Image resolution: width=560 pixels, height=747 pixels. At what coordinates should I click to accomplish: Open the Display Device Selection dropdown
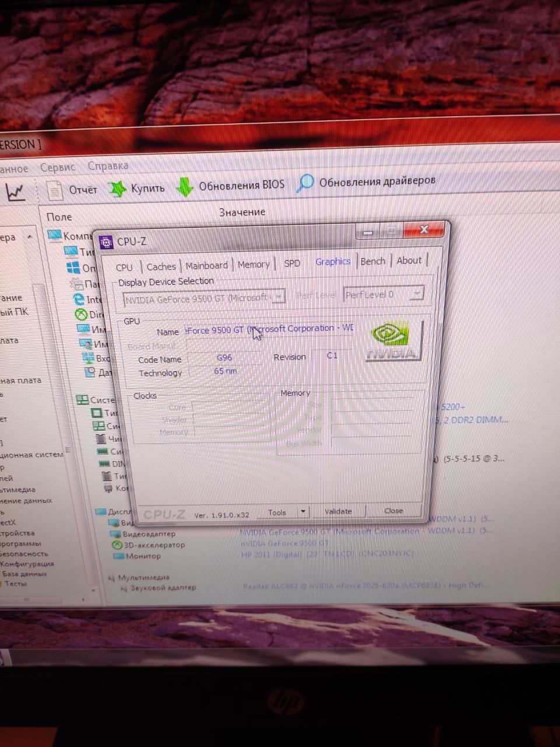[204, 298]
